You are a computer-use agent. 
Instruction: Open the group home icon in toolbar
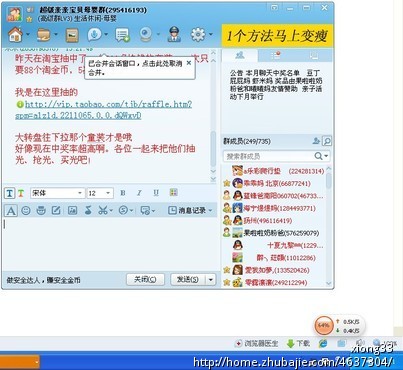tap(15, 34)
